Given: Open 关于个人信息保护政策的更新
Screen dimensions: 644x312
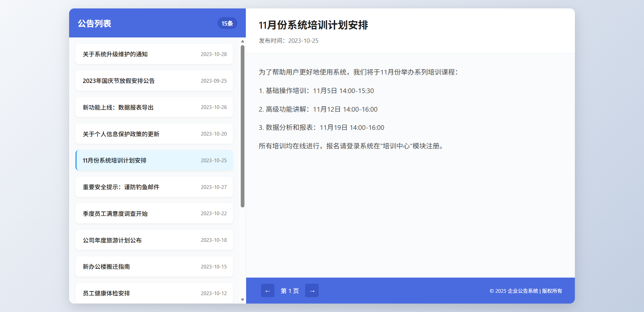Looking at the screenshot, I should 154,134.
